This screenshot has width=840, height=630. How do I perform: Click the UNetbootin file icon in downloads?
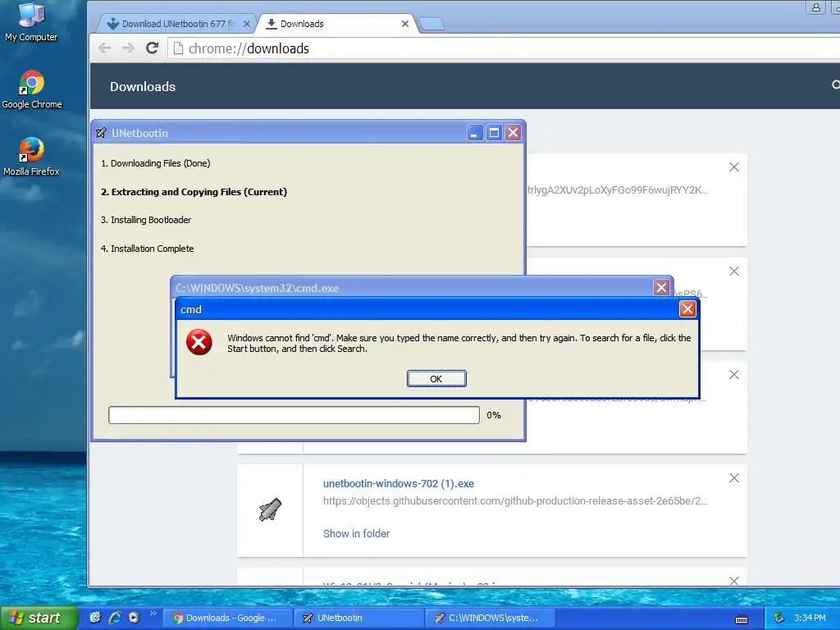click(x=270, y=509)
